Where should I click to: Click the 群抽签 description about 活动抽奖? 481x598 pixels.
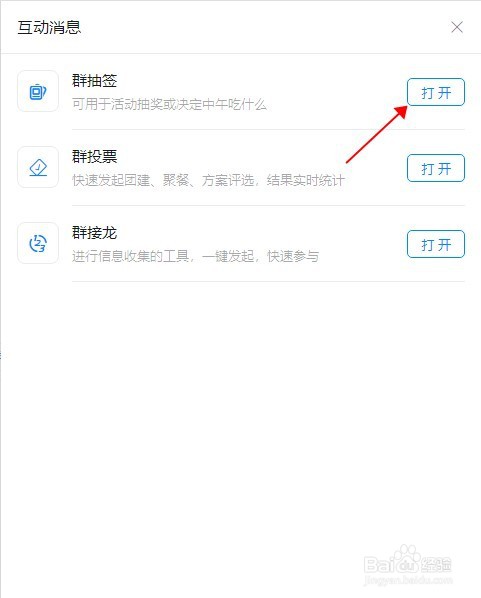pyautogui.click(x=169, y=104)
